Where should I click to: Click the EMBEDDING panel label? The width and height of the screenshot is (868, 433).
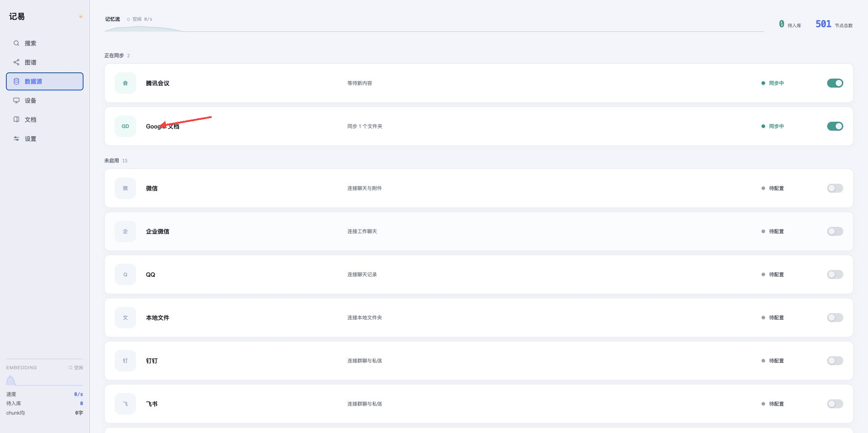pyautogui.click(x=22, y=367)
